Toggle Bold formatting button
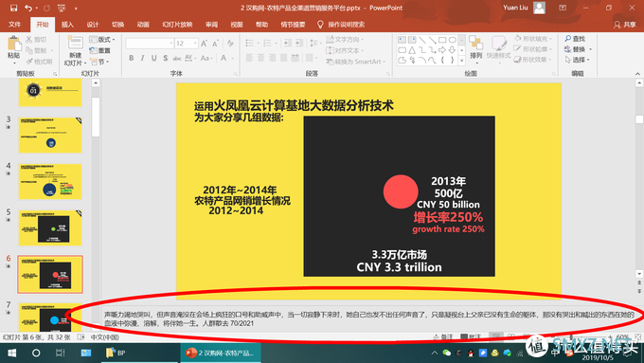 131,58
